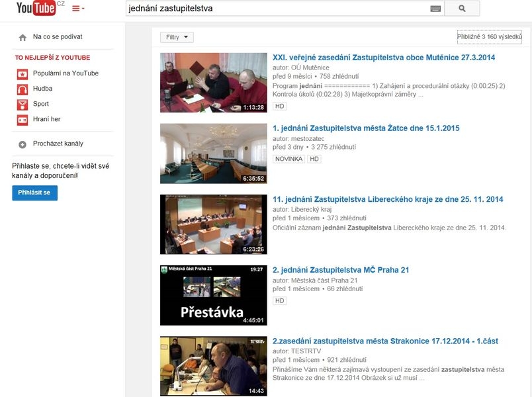Click the 6:35:52 duration label
The image size is (532, 397).
point(253,179)
